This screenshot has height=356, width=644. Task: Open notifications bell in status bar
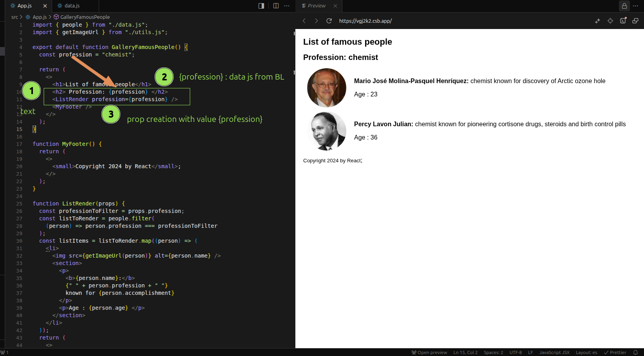tap(635, 352)
